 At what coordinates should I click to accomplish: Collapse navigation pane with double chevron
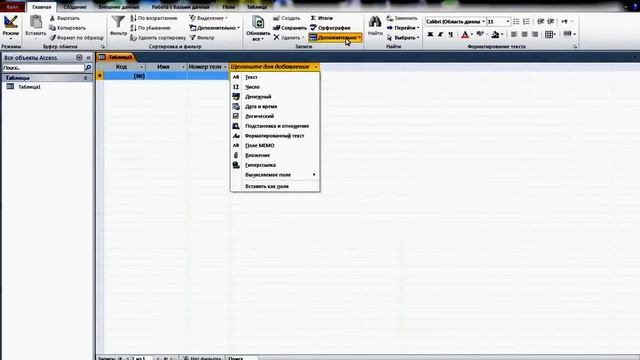89,58
